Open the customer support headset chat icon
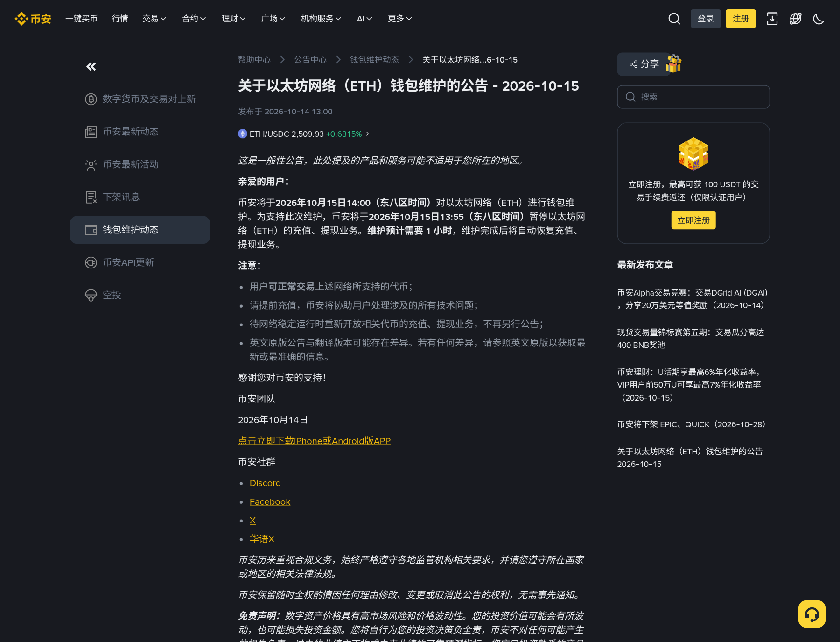 pyautogui.click(x=812, y=614)
